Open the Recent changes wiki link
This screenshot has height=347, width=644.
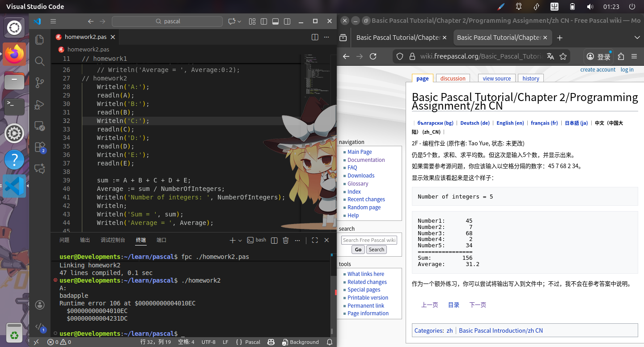pos(366,199)
